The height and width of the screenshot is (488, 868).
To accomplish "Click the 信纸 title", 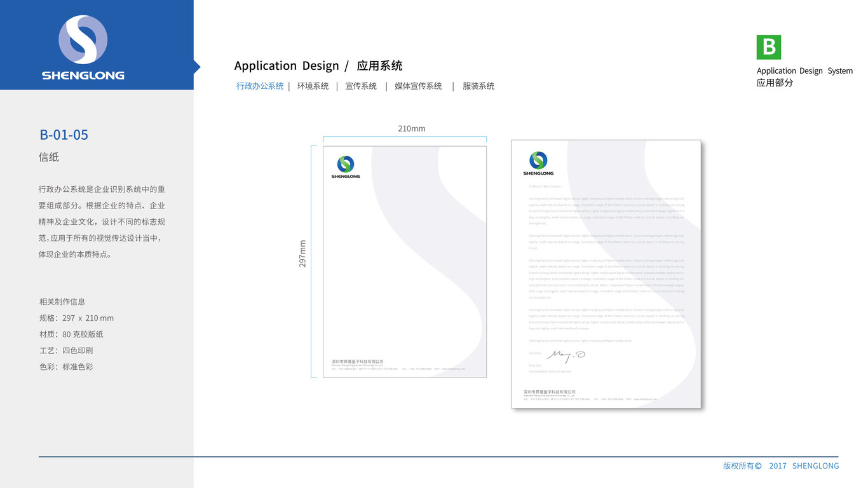I will [x=49, y=157].
